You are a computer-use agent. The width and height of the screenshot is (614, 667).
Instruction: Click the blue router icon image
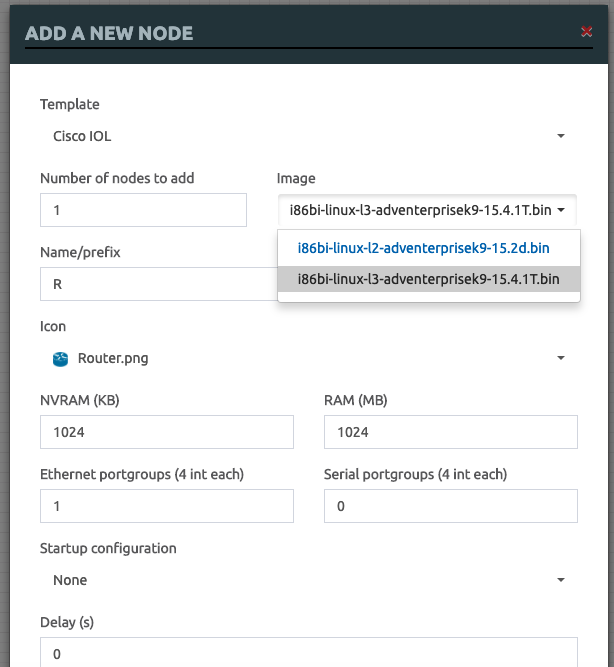point(60,359)
